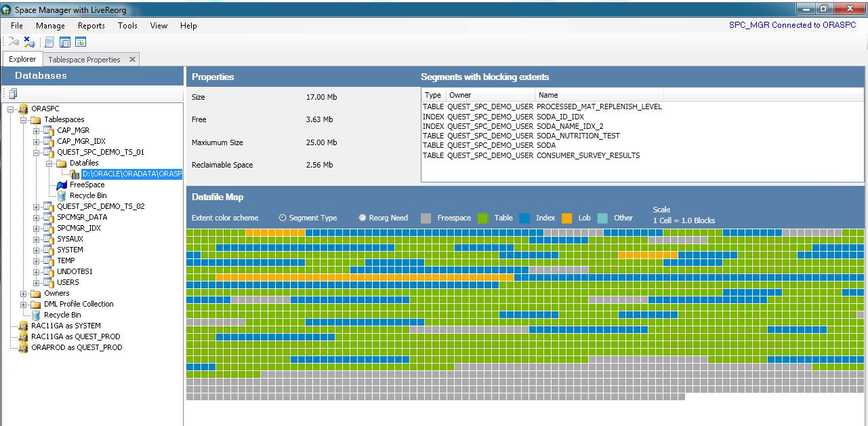Click the green Table legend swatch
The image size is (868, 426).
(482, 218)
